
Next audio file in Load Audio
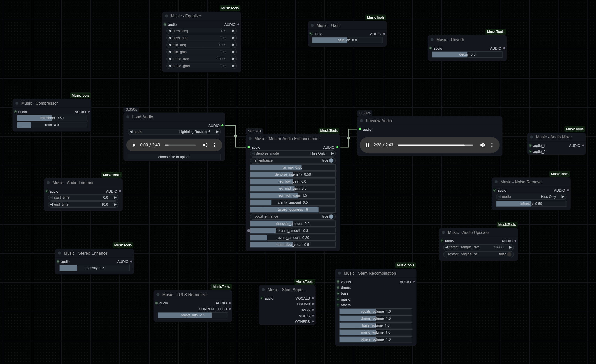tap(217, 132)
